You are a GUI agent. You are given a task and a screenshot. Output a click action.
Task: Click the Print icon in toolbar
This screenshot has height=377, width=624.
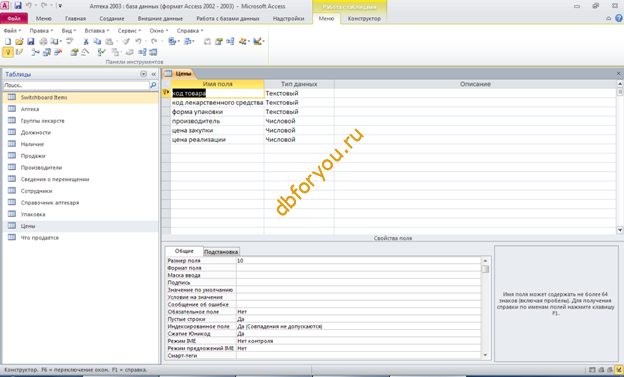(43, 41)
